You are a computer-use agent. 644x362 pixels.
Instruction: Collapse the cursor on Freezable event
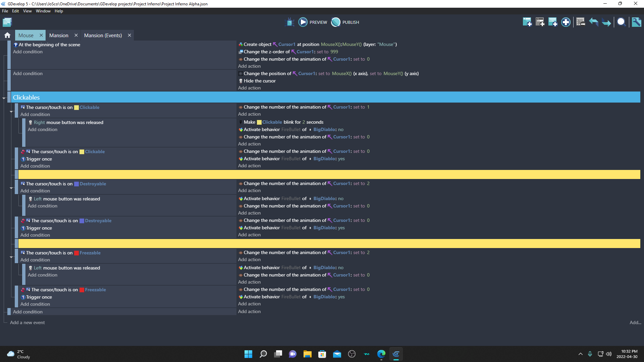tap(11, 257)
